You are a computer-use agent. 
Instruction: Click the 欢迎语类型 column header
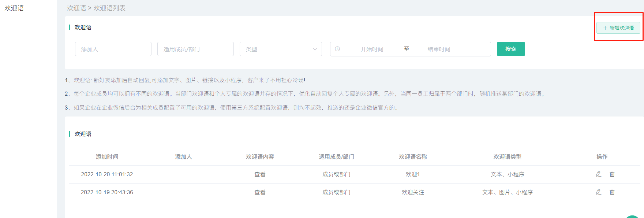coord(507,157)
